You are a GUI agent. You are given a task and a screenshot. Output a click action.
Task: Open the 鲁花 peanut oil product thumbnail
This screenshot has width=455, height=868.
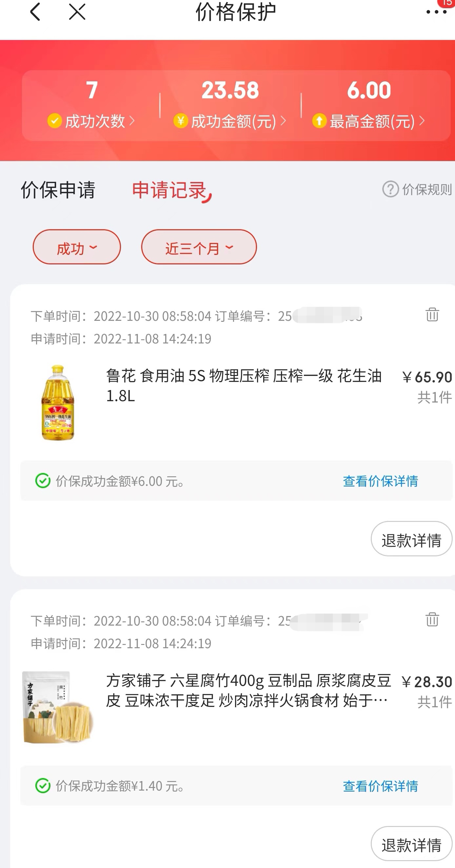click(x=58, y=402)
